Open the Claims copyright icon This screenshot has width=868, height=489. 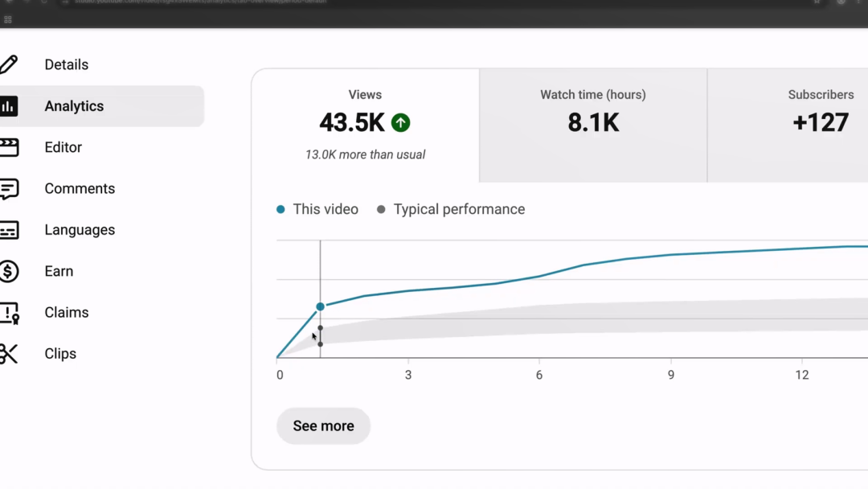coord(9,313)
